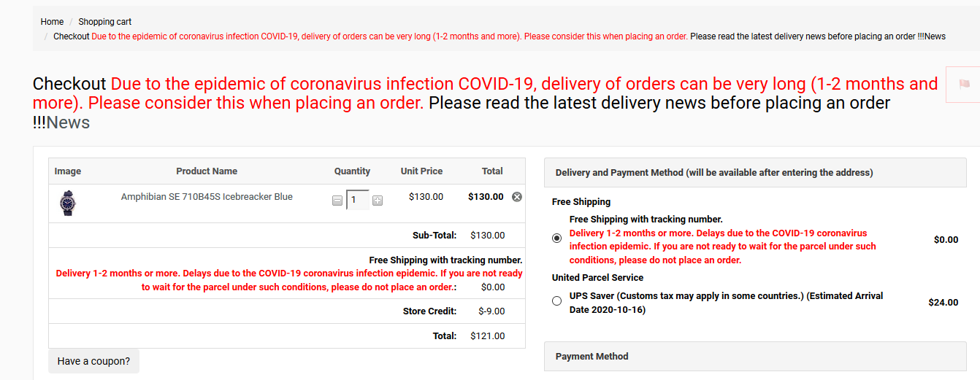Open the Amphibian watch product thumbnail
The height and width of the screenshot is (380, 980).
click(67, 203)
